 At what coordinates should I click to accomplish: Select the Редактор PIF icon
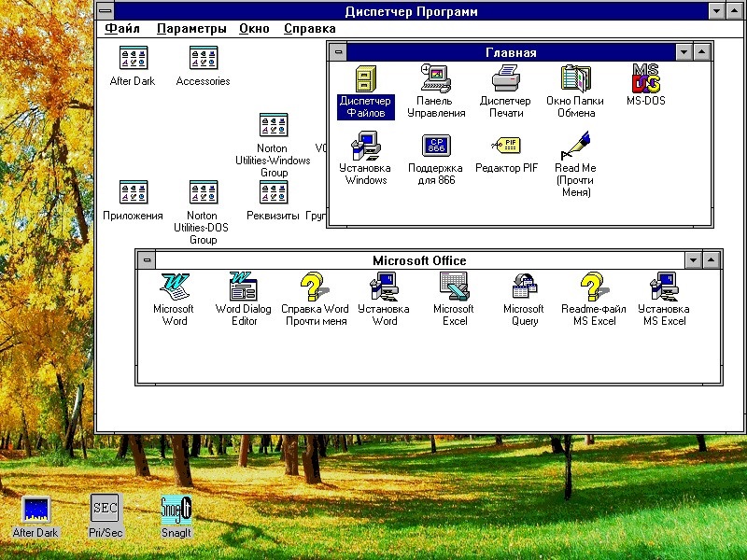(x=506, y=146)
